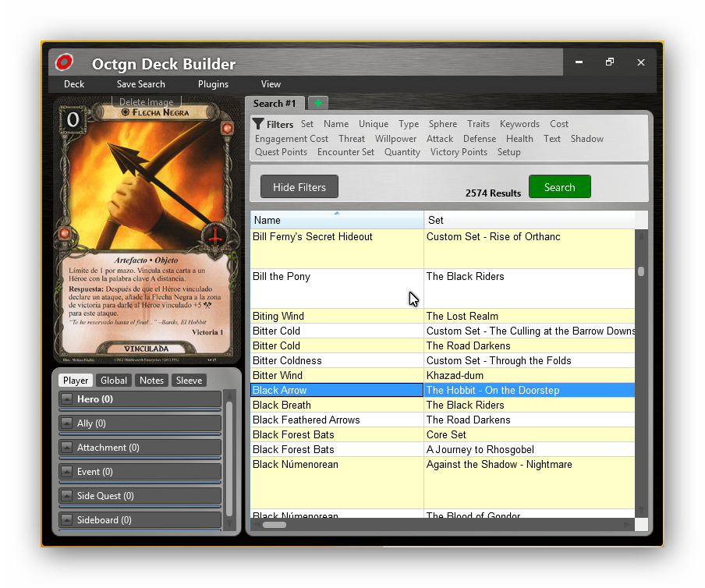Open the Plugins menu
The height and width of the screenshot is (588, 705).
[x=213, y=84]
